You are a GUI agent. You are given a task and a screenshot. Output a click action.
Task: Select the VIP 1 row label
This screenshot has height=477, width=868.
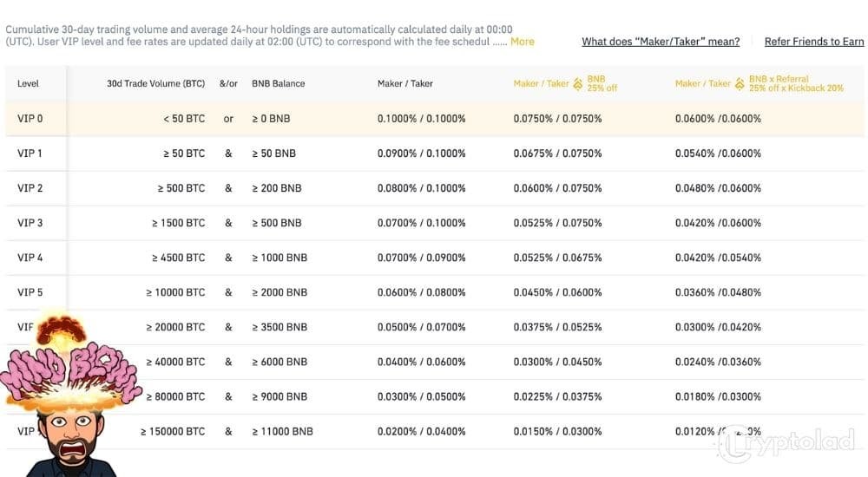[30, 154]
